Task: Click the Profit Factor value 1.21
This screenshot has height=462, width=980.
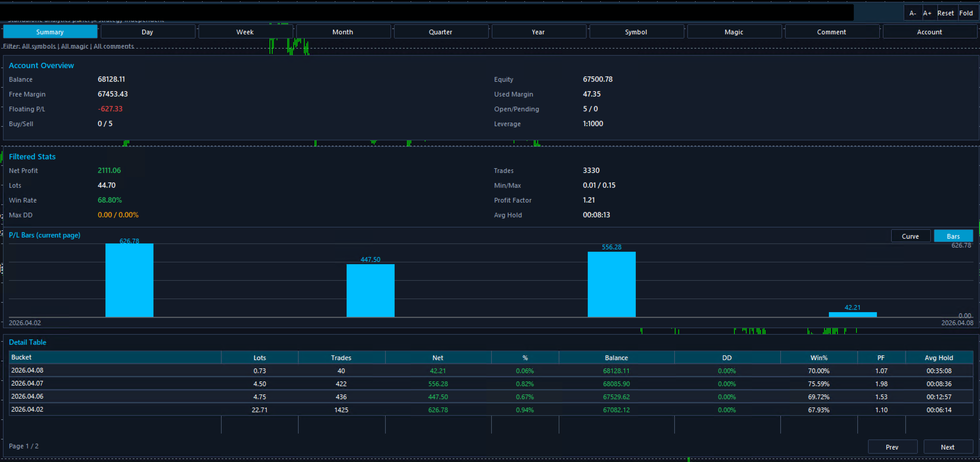Action: tap(589, 200)
